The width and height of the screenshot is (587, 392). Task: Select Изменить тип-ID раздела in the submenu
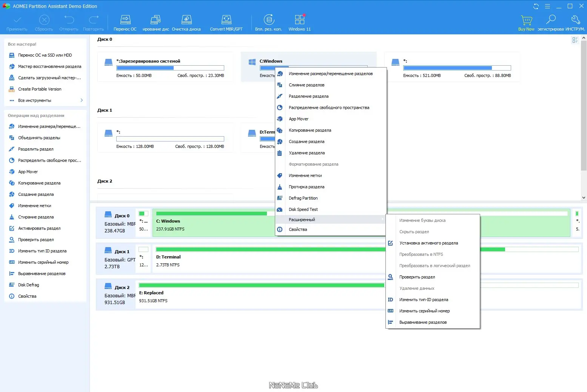[x=433, y=300]
